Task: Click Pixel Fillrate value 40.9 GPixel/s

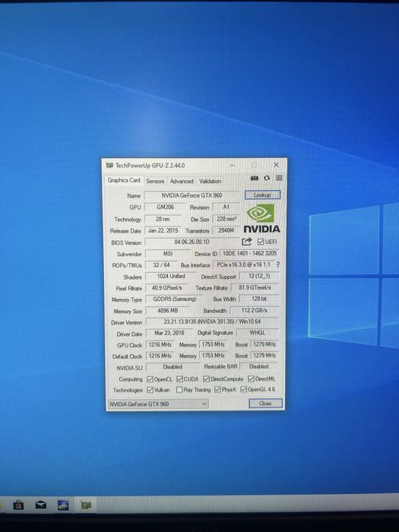Action: click(x=167, y=288)
